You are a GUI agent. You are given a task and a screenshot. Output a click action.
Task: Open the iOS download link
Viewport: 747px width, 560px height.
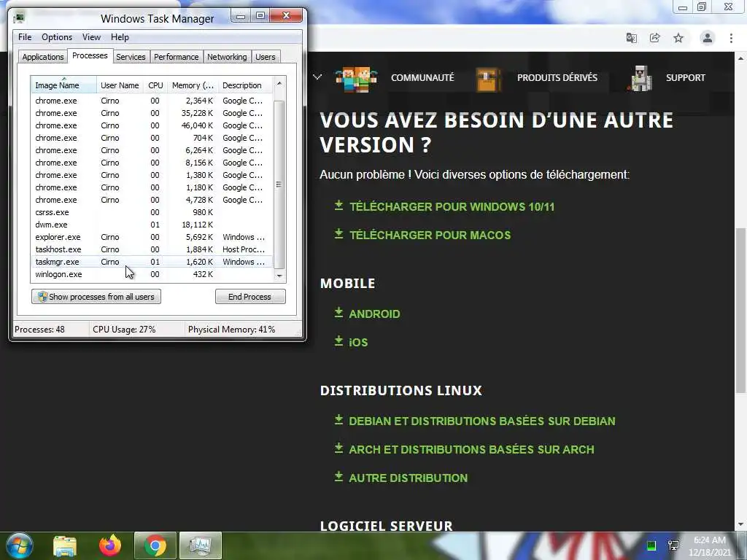[x=358, y=342]
